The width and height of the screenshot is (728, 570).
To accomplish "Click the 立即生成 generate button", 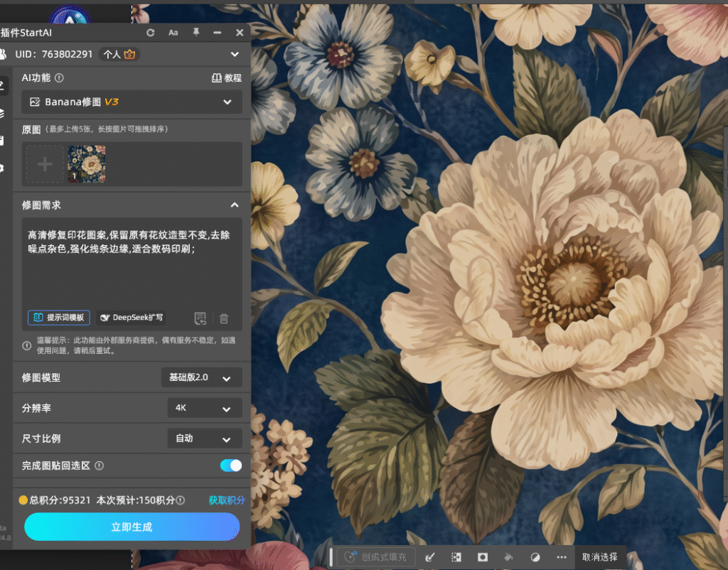I will (132, 527).
